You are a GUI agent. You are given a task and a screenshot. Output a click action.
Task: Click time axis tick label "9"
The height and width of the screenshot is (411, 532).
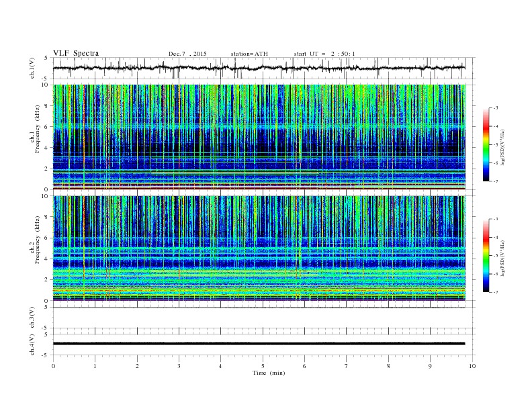coord(430,366)
